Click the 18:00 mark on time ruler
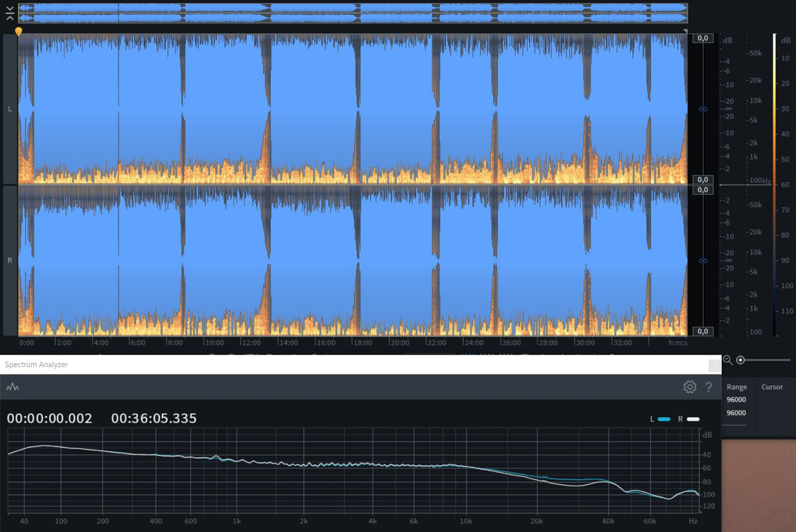 pos(363,343)
